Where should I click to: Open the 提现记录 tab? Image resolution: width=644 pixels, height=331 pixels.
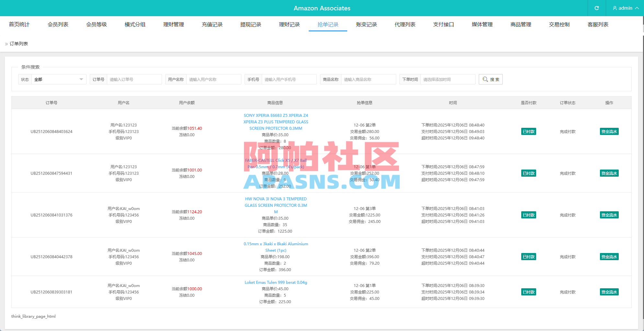250,24
